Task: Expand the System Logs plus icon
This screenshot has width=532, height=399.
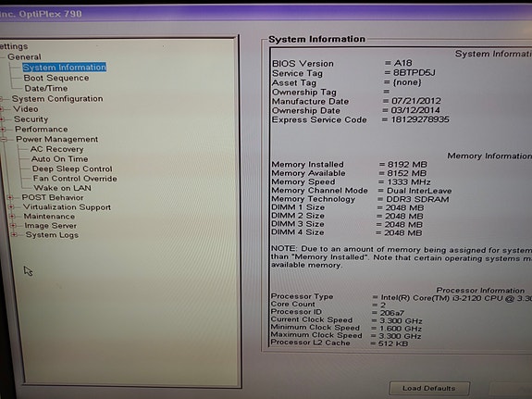Action: click(14, 234)
